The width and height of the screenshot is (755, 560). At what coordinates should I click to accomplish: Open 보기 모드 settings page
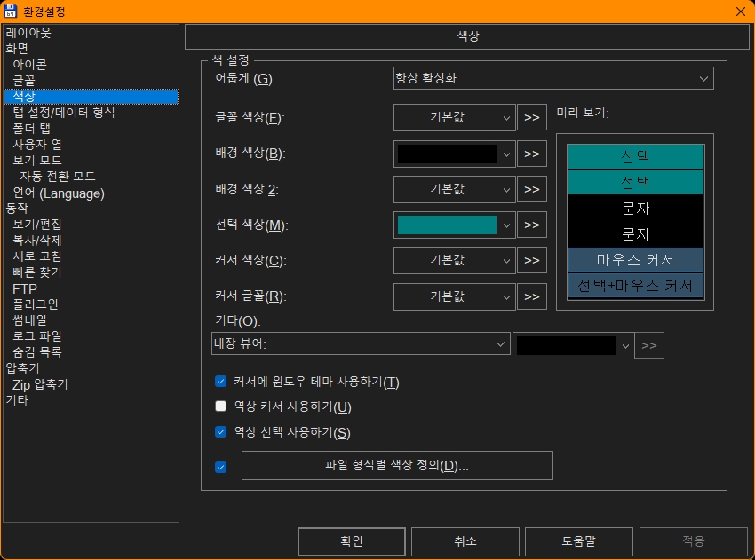37,161
